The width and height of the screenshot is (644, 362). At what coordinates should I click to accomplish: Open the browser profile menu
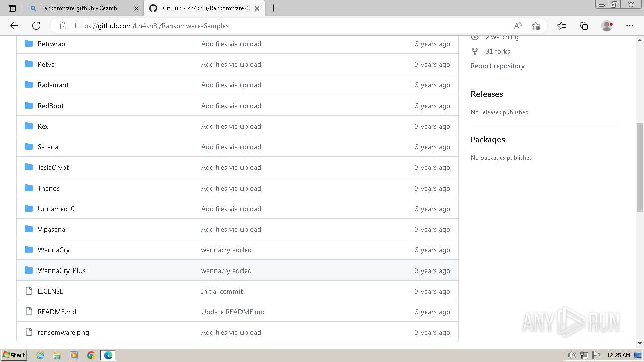(607, 26)
